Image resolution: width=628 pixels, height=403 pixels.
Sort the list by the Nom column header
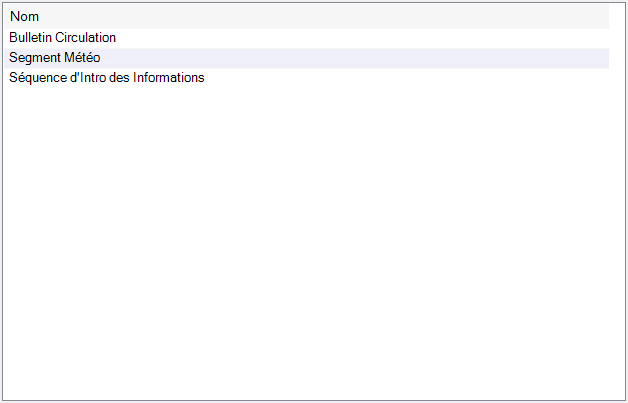(307, 16)
